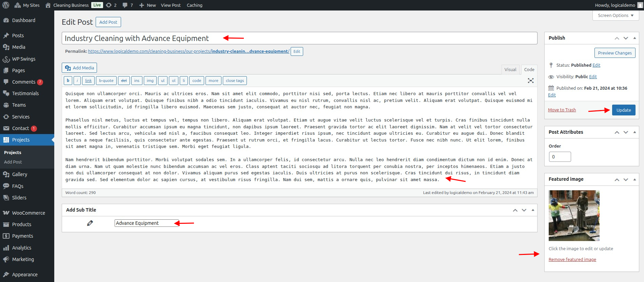Screen dimensions: 644x282
Task: Click the Order input field
Action: pos(560,157)
